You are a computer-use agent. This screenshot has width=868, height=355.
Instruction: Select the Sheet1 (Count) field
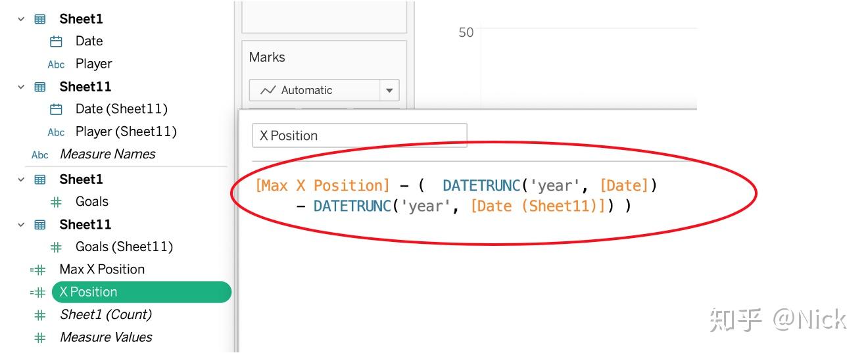pos(105,314)
